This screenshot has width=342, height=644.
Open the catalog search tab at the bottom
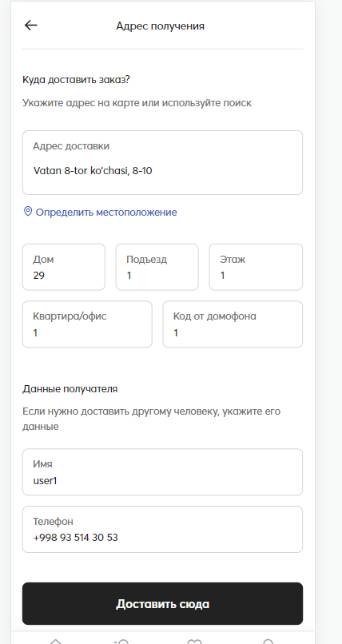pos(122,641)
